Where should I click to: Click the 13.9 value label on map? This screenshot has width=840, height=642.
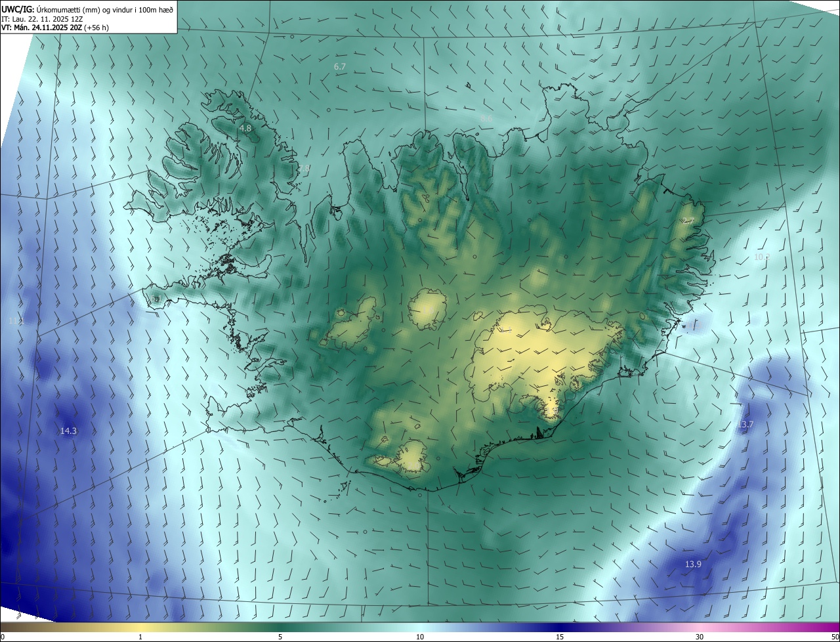[693, 565]
